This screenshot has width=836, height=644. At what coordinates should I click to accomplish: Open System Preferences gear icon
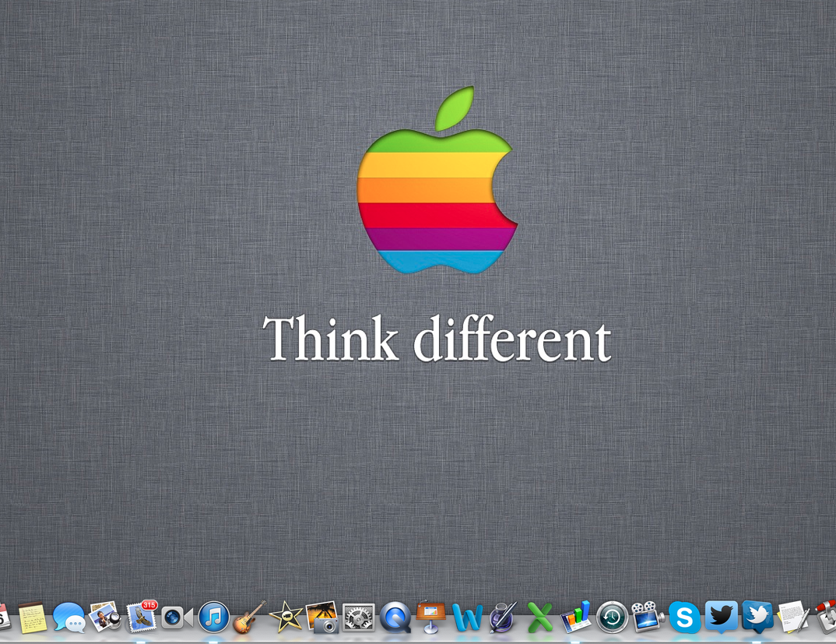pyautogui.click(x=358, y=618)
